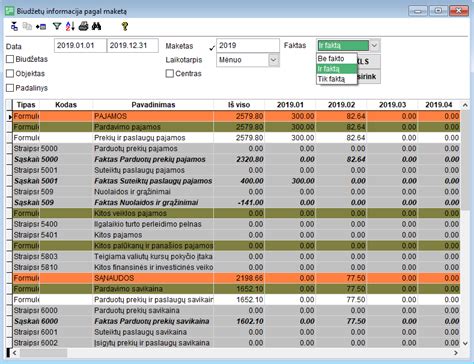Viewport: 474px width, 364px height.
Task: Toggle the Padalinys checkbox
Action: coord(10,88)
